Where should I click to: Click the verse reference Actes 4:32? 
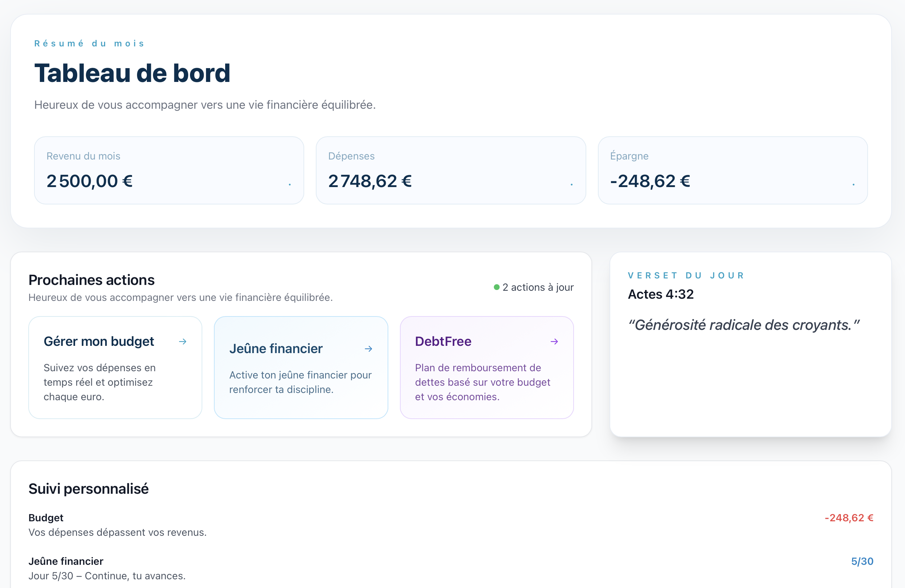661,294
